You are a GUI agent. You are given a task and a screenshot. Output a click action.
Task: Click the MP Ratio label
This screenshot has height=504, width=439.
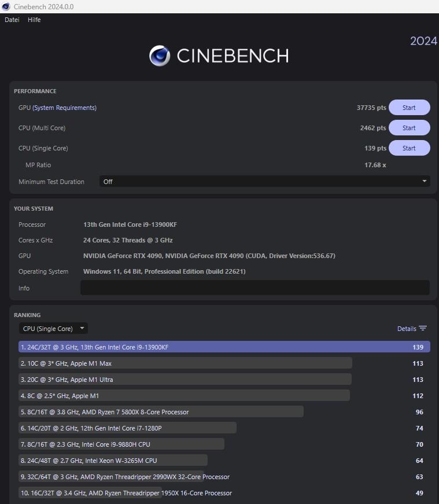(x=38, y=165)
